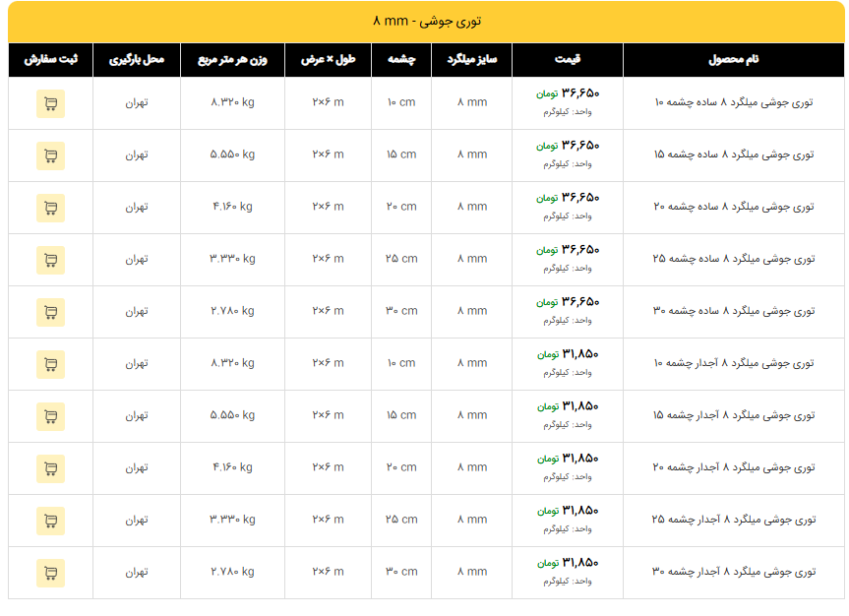Viewport: 849px width, 616px height.
Task: Click the نام محصول column header
Action: pyautogui.click(x=733, y=60)
